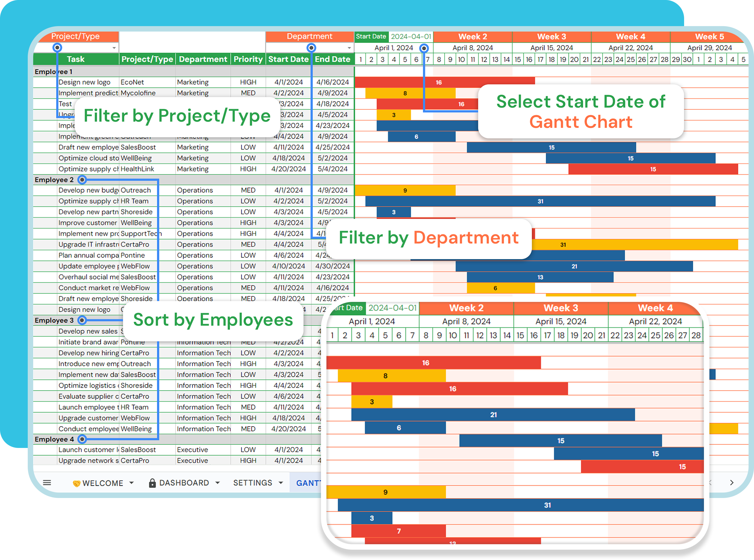Select Executive department in Launch customer row
The width and height of the screenshot is (754, 560).
click(x=203, y=450)
